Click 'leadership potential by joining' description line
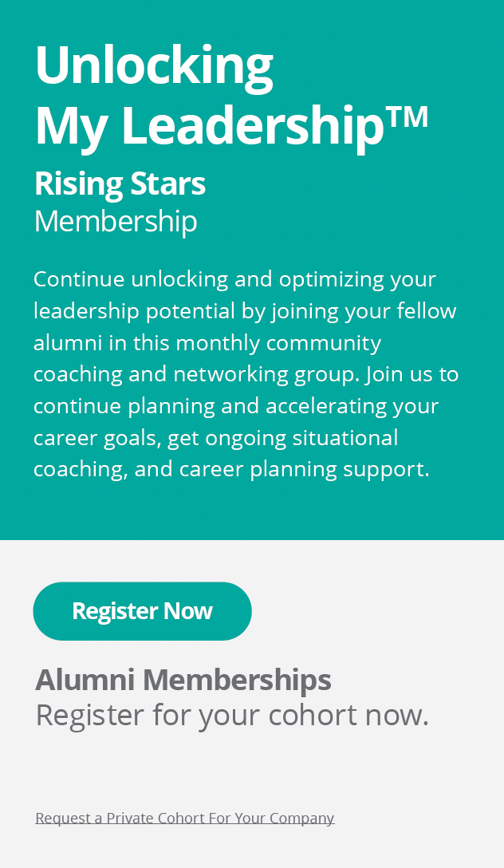The image size is (504, 868). [x=244, y=311]
